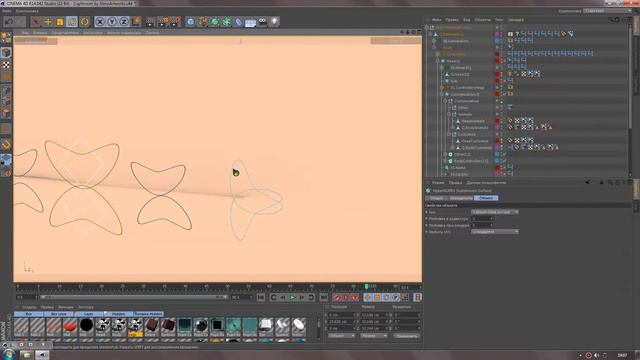
Task: Select the Rotate tool
Action: click(x=72, y=21)
